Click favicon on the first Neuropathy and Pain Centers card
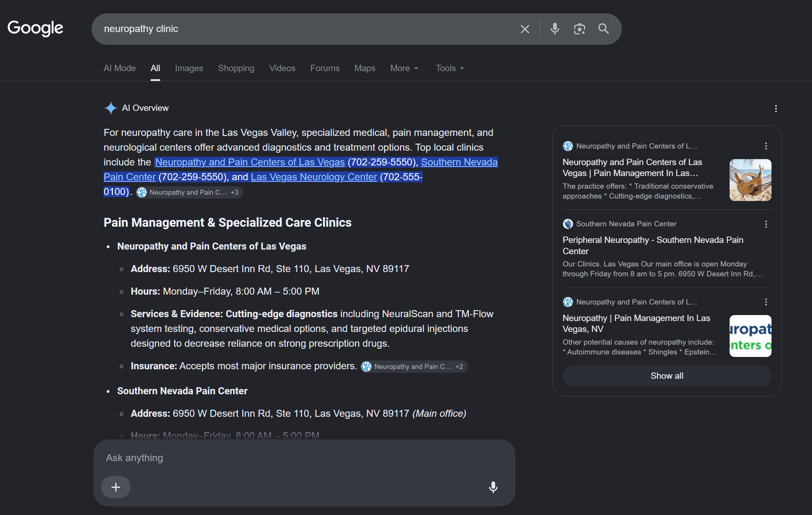812x515 pixels. (568, 146)
